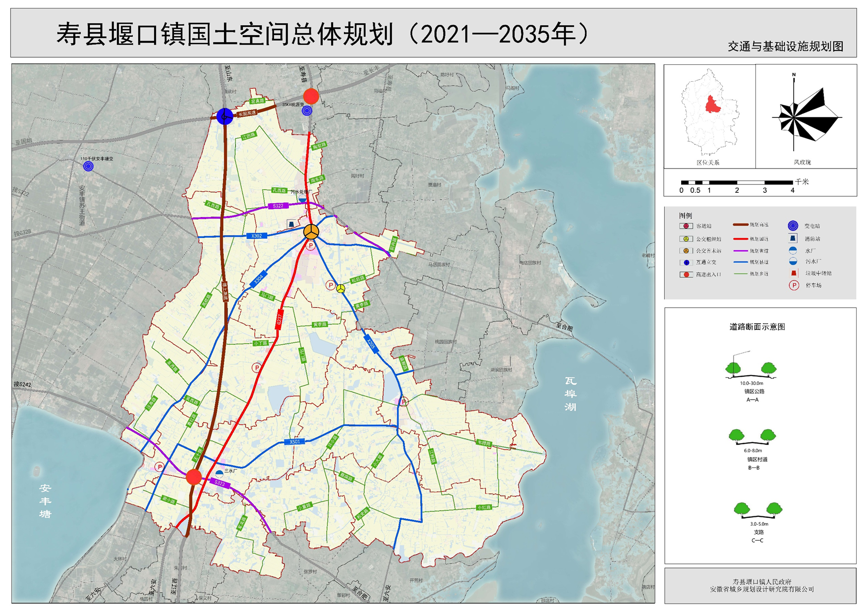Image resolution: width=868 pixels, height=614 pixels.
Task: Click the green 黄李路 label crossing G237's east side
Action: click(320, 325)
